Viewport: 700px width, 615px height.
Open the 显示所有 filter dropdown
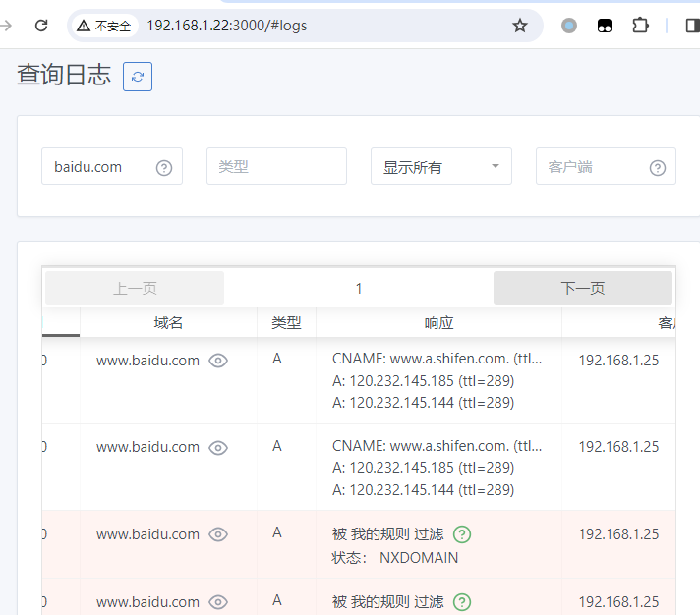(440, 167)
